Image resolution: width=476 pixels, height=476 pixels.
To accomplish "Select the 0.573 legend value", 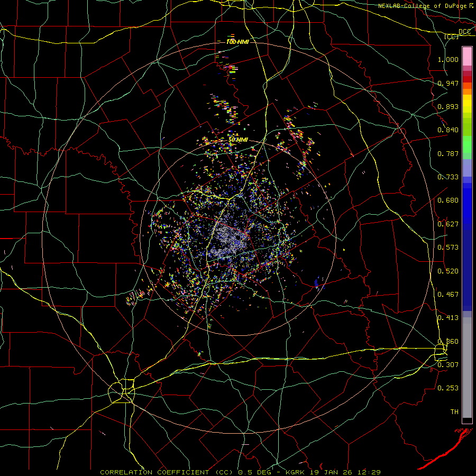I will [x=448, y=248].
